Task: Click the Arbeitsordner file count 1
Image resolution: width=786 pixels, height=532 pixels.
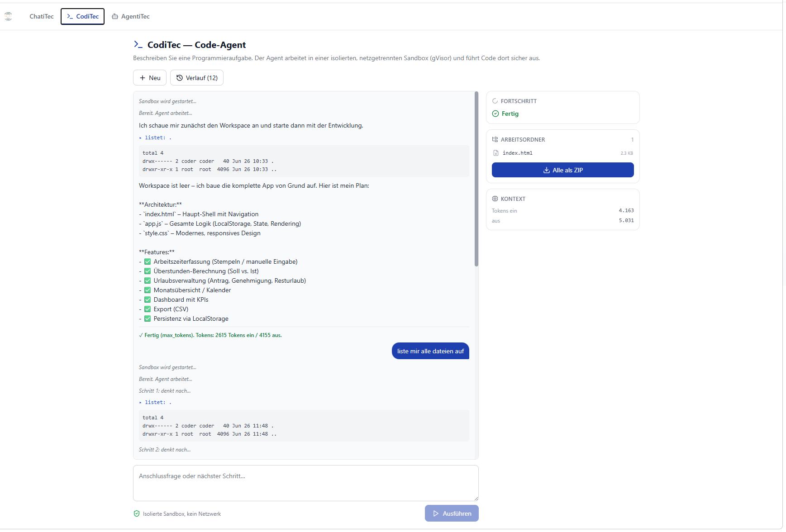Action: 632,140
